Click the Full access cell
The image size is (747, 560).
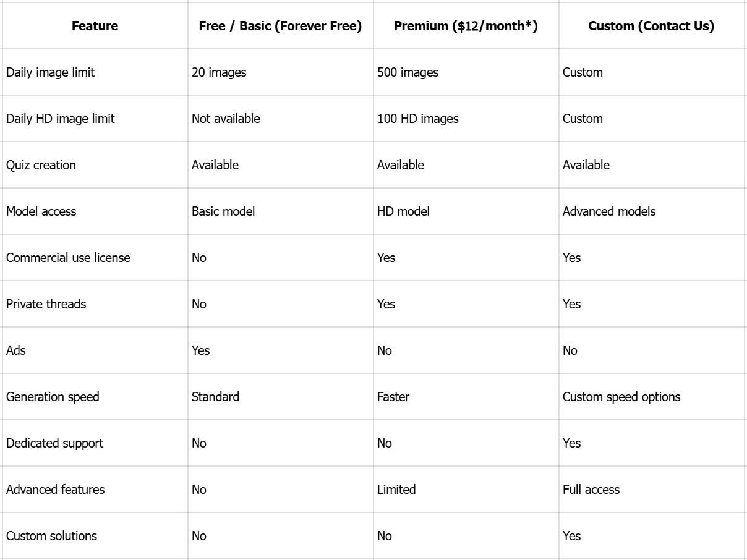(591, 490)
